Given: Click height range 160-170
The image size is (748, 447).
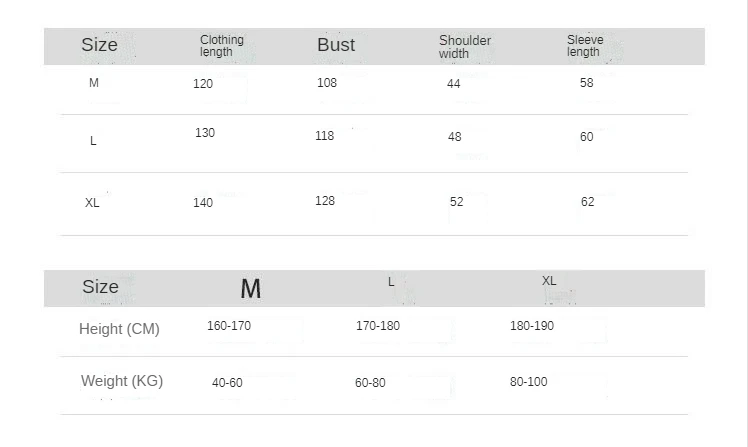Looking at the screenshot, I should (228, 326).
